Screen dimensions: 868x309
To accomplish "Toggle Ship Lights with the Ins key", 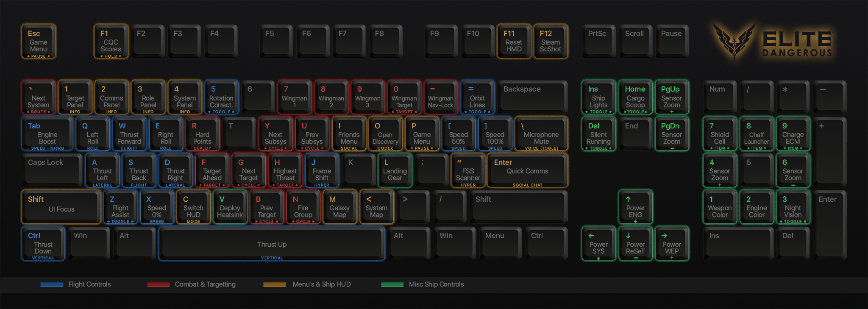I will (598, 97).
